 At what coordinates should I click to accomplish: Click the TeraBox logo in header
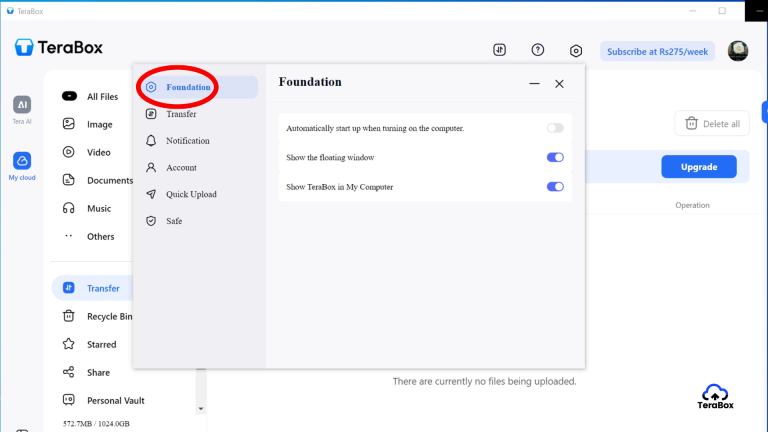coord(59,48)
